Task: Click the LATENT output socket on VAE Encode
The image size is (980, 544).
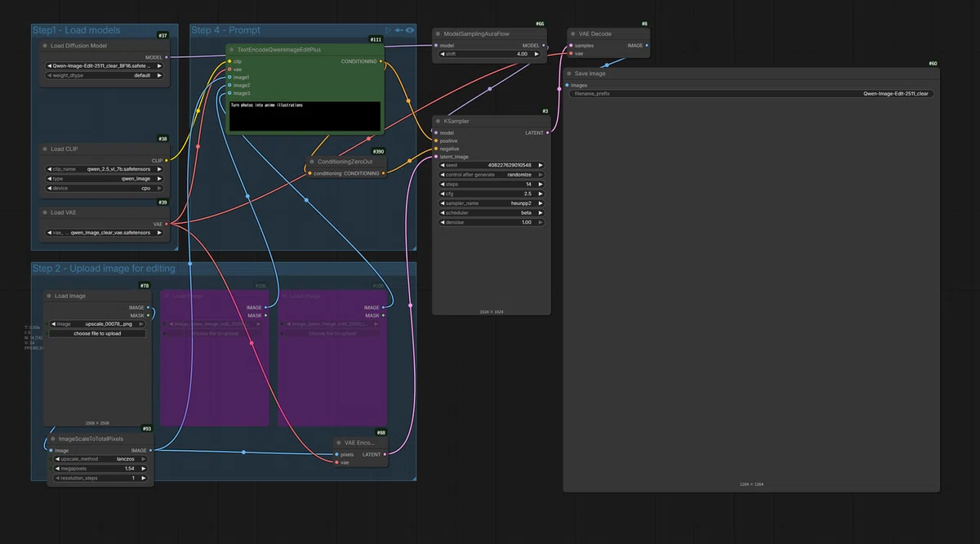Action: tap(385, 454)
